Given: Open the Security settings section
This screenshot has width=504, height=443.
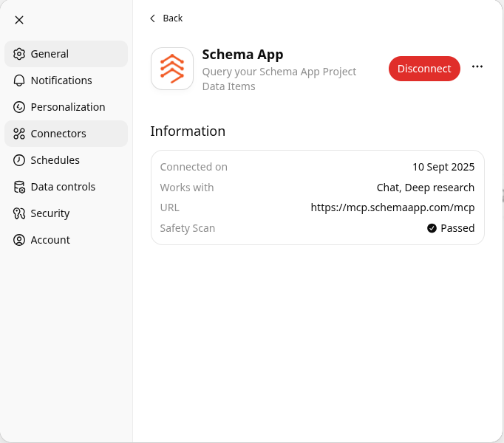Looking at the screenshot, I should pos(67,213).
